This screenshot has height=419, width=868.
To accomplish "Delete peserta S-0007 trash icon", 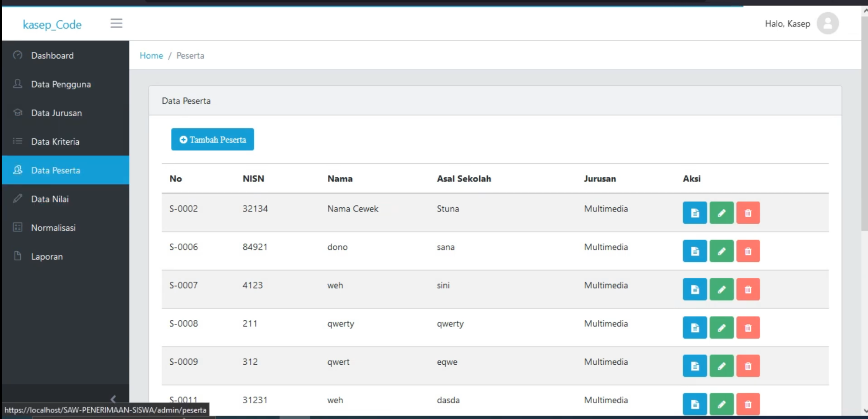I will [748, 289].
